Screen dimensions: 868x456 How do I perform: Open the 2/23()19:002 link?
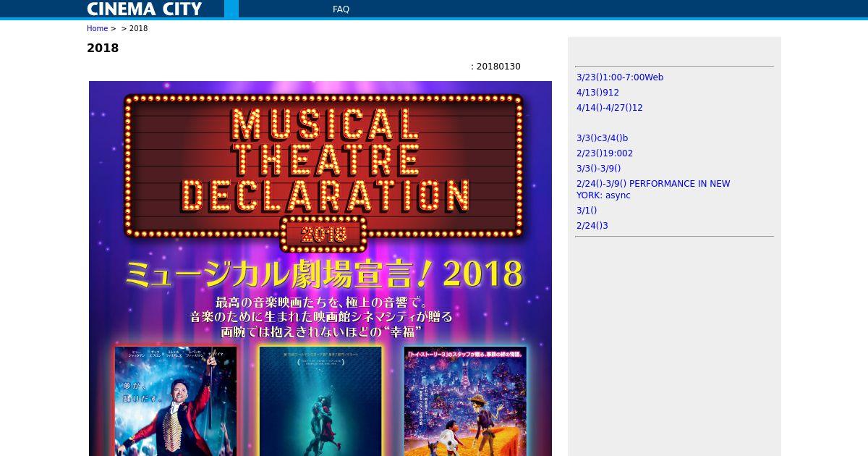pos(605,153)
